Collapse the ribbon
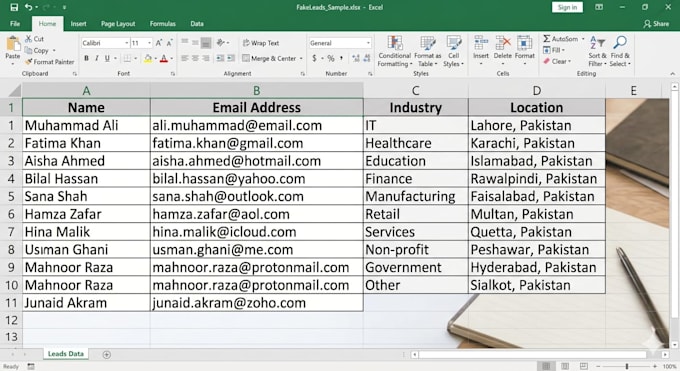Viewport: 680px width, 371px height. (672, 74)
